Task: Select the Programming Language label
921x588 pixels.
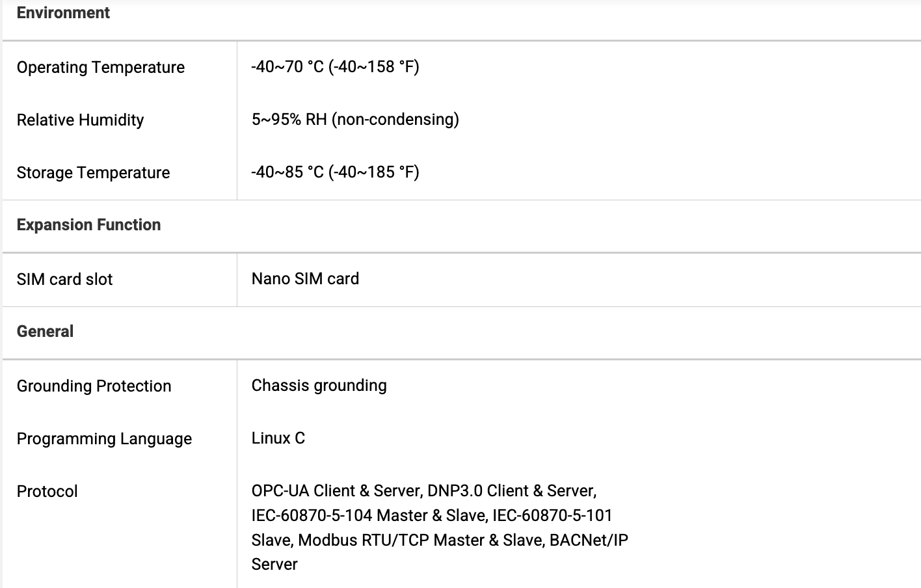Action: [x=104, y=439]
